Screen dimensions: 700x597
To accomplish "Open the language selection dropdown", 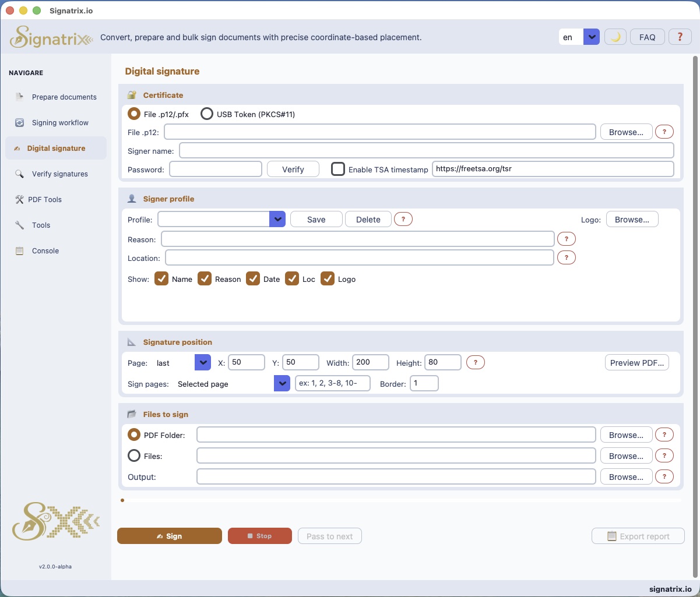I will pyautogui.click(x=591, y=36).
